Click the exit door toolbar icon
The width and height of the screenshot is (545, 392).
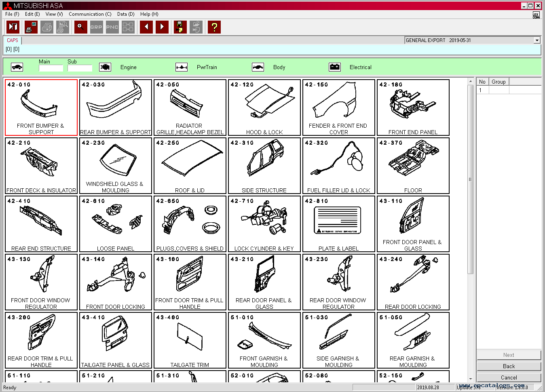pos(13,27)
